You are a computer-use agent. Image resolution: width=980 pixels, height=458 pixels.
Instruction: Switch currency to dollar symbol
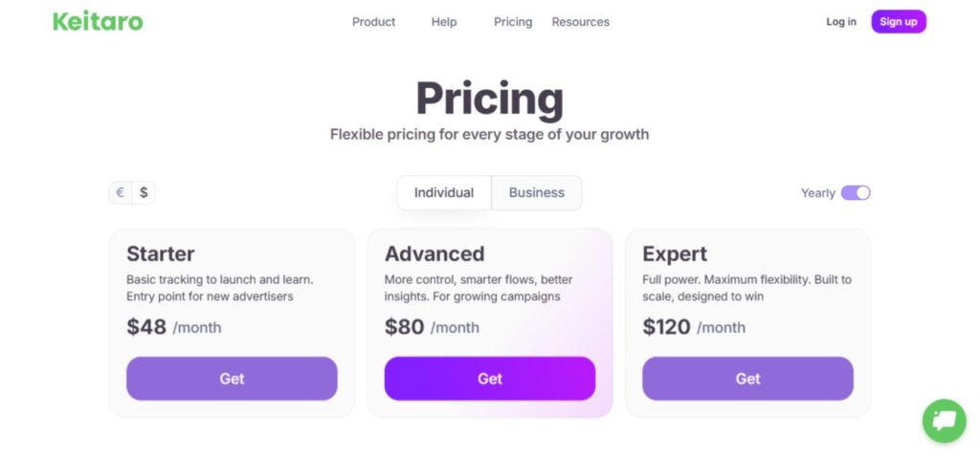click(x=144, y=192)
